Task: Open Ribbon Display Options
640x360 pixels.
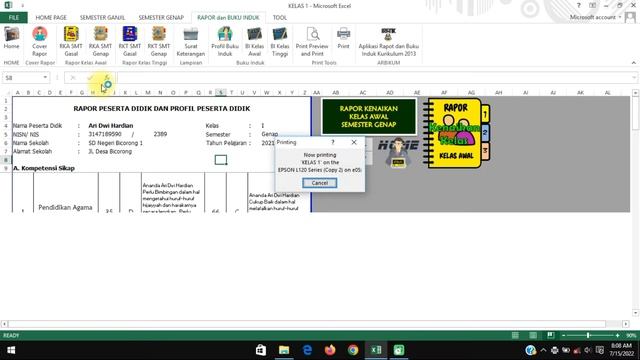Action: pyautogui.click(x=592, y=6)
